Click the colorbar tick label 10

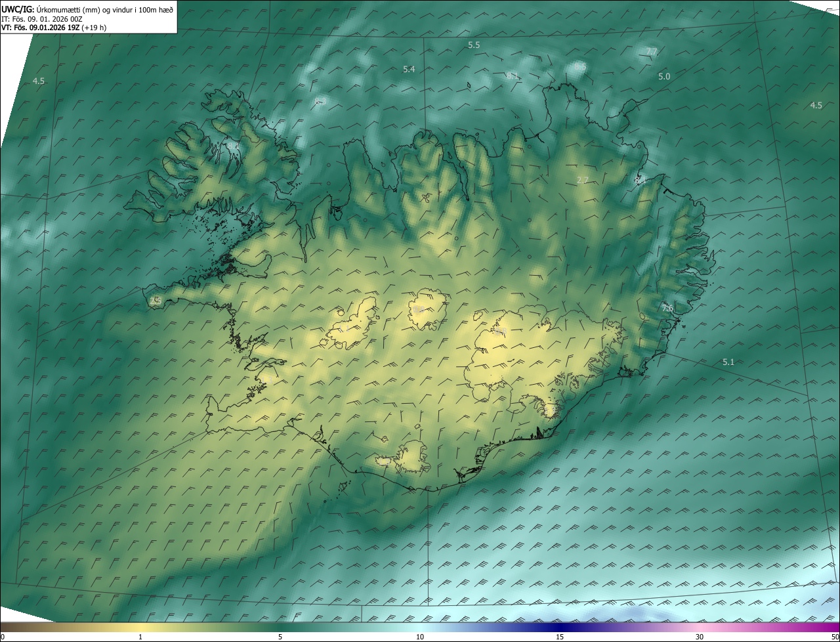pyautogui.click(x=420, y=637)
